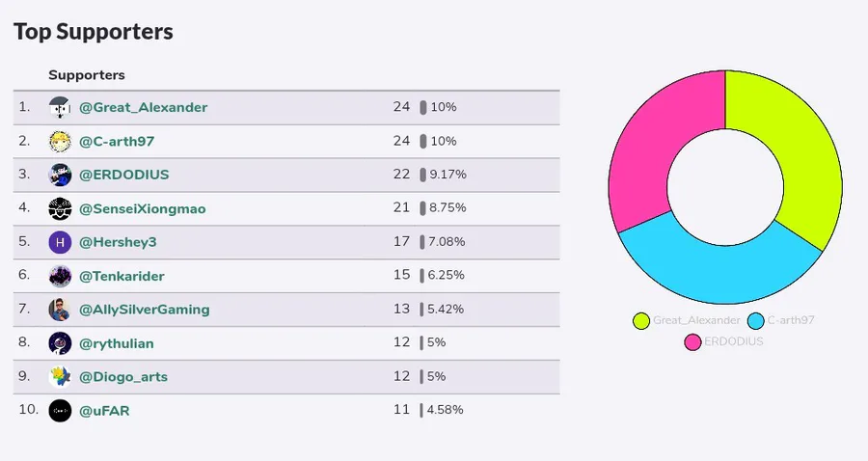Click the pink donut chart segment
868x461 pixels.
[656, 145]
